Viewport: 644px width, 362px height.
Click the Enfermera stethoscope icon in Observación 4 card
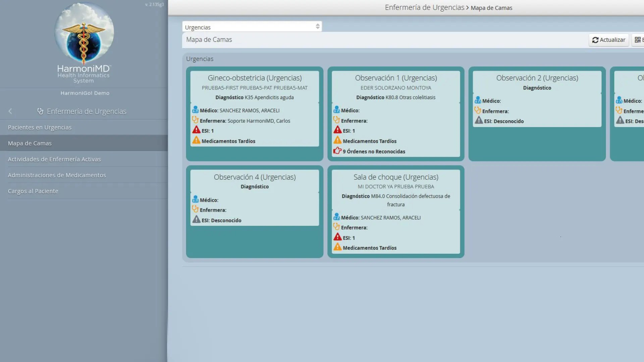[195, 209]
